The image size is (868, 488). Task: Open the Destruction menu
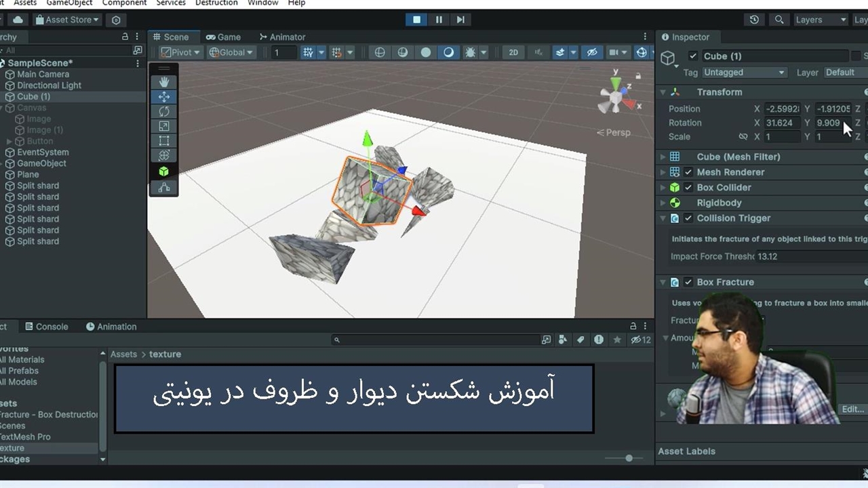click(216, 3)
